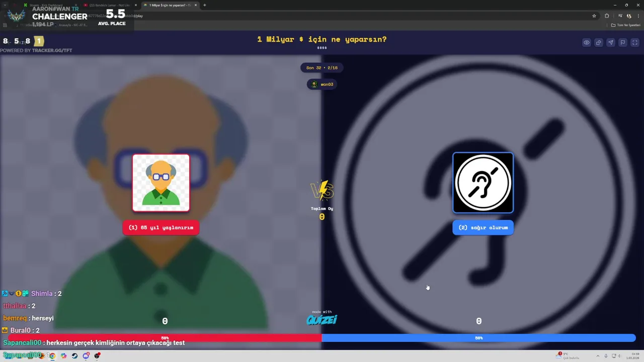The image size is (644, 362).
Task: Toggle the eye visibility icon in quiz header
Action: 587,43
